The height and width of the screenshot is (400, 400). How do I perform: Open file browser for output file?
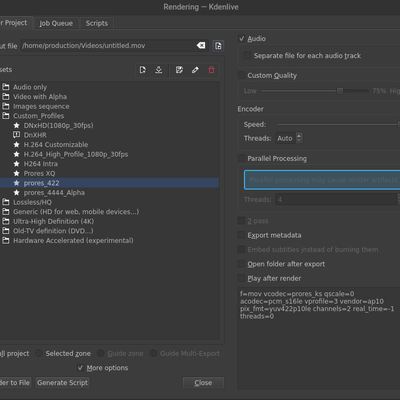tap(218, 46)
